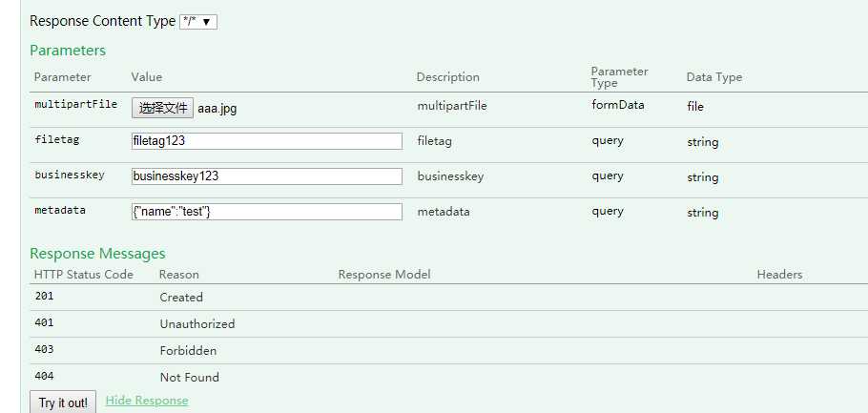Click the Response Messages heading

(97, 254)
